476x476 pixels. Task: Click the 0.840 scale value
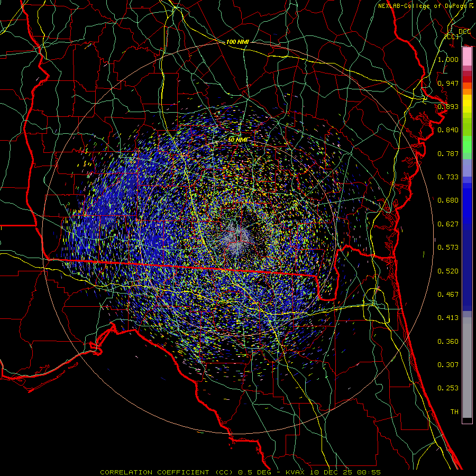click(448, 130)
